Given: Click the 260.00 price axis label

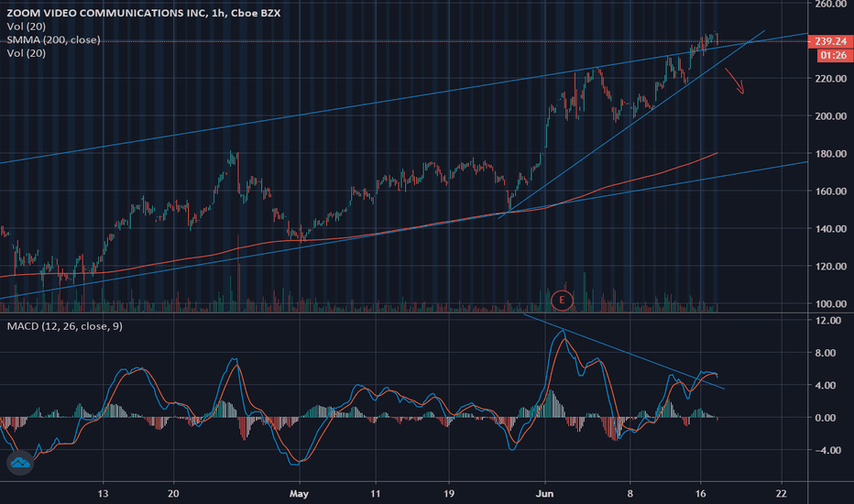Looking at the screenshot, I should tap(830, 5).
